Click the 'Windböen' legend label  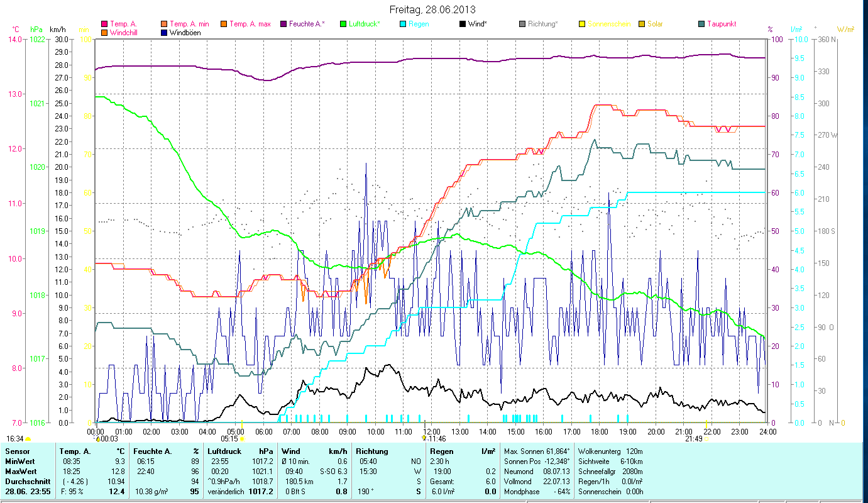[185, 33]
